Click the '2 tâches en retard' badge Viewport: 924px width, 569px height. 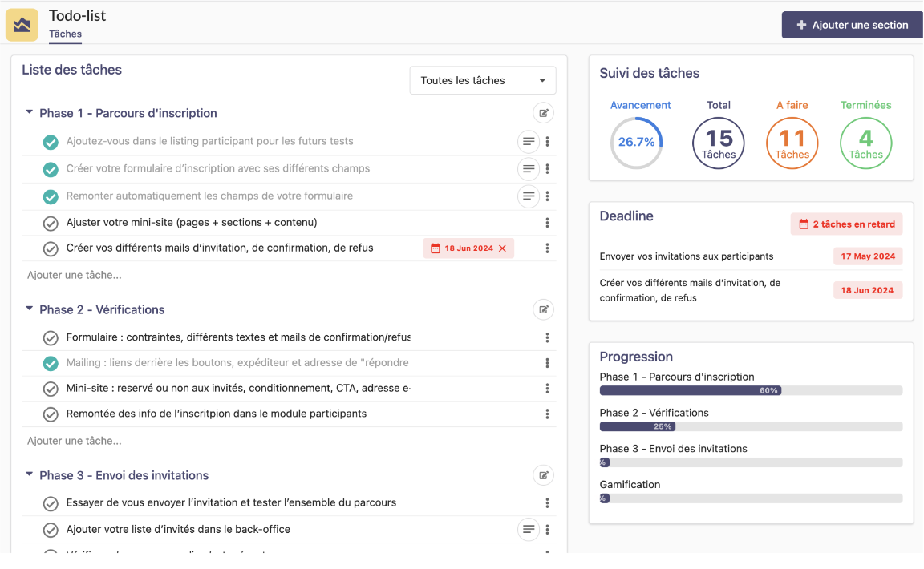click(x=846, y=224)
